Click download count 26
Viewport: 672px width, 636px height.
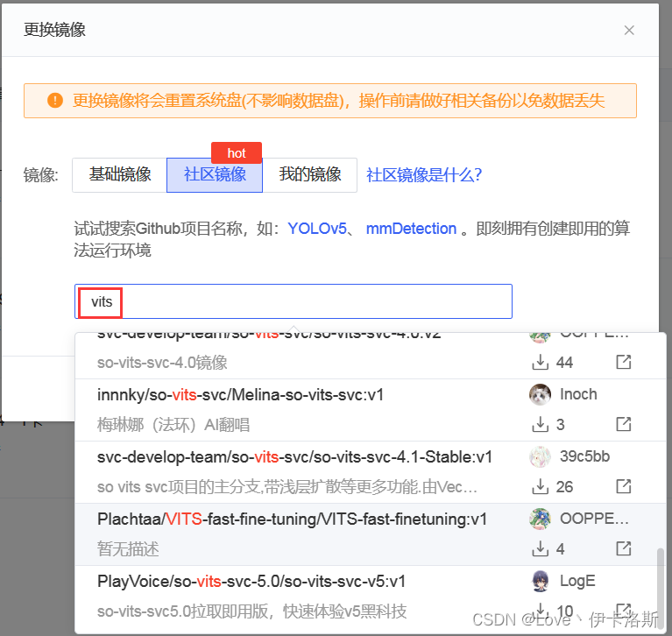pos(564,487)
